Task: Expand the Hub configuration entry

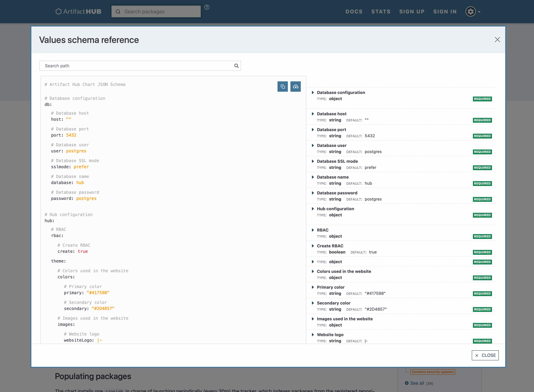Action: 313,209
